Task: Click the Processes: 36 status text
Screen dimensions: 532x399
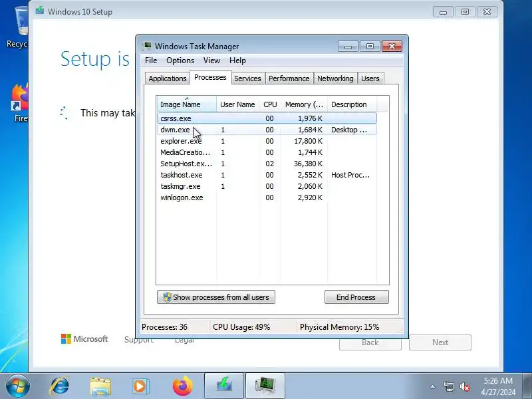Action: point(164,327)
